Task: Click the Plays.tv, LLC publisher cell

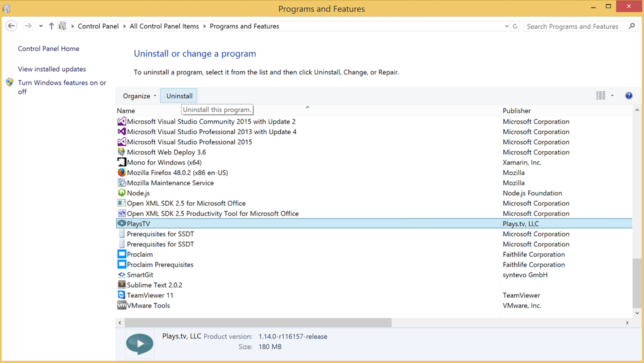Action: (521, 224)
